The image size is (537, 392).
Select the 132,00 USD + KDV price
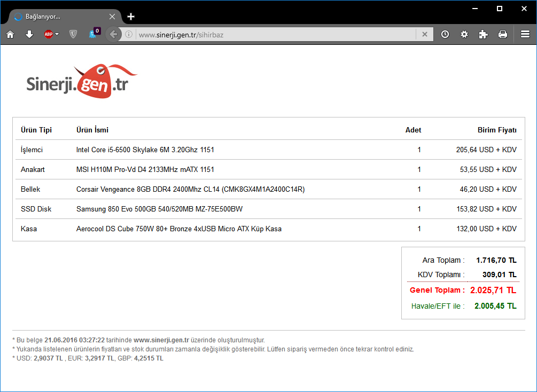coord(486,229)
